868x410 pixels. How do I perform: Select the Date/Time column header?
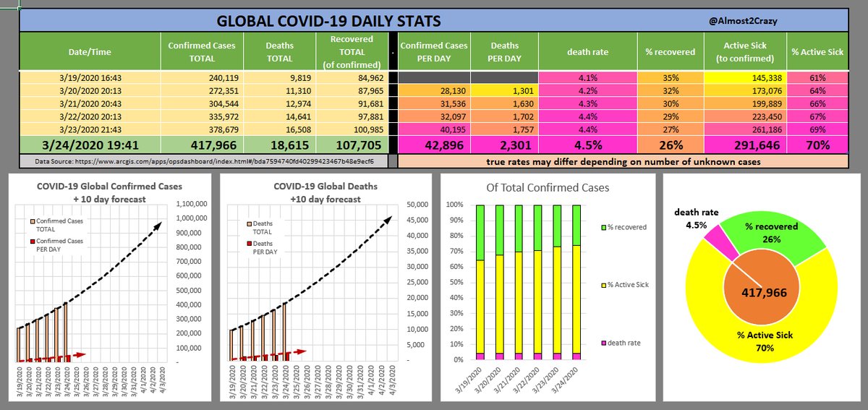(x=90, y=51)
